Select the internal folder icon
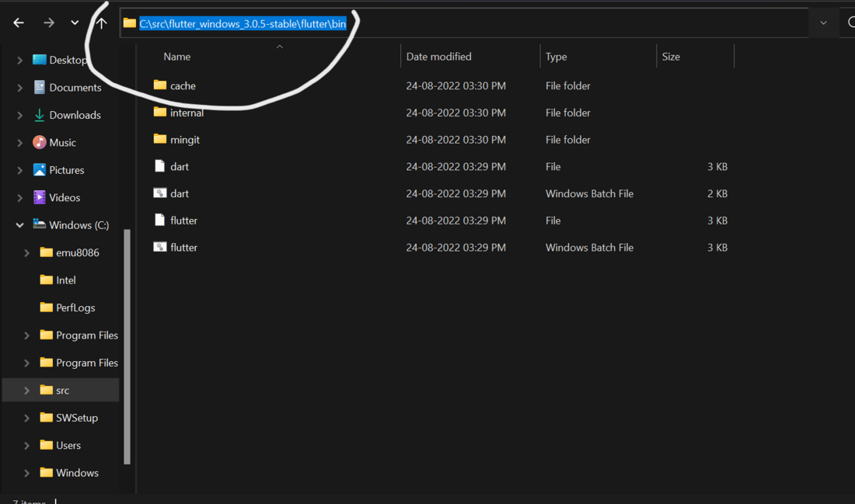This screenshot has height=504, width=855. (160, 113)
